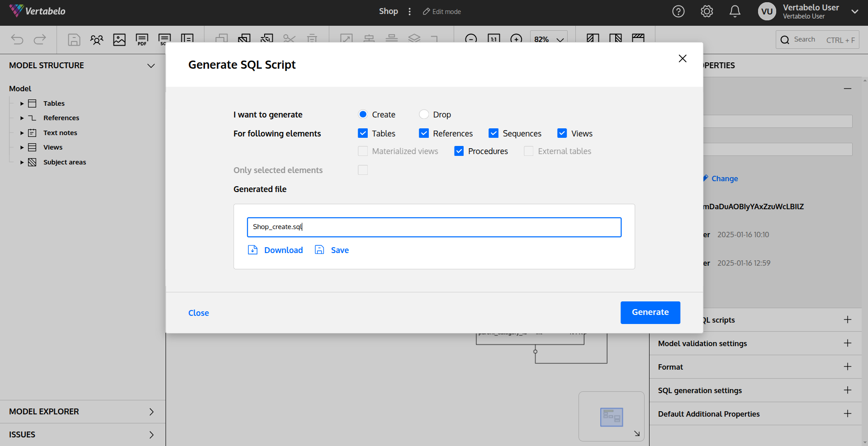Open the Vertabelo User account dropdown
Image resolution: width=868 pixels, height=446 pixels.
[x=854, y=12]
